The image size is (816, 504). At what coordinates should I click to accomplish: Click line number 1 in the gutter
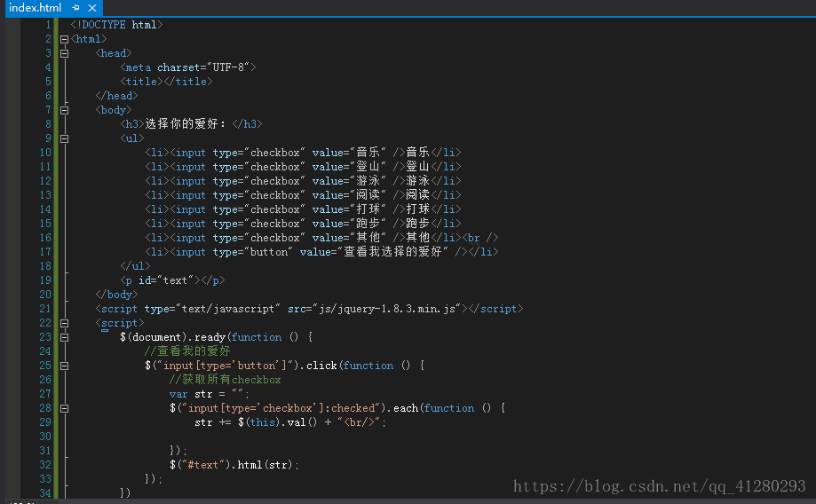click(48, 25)
